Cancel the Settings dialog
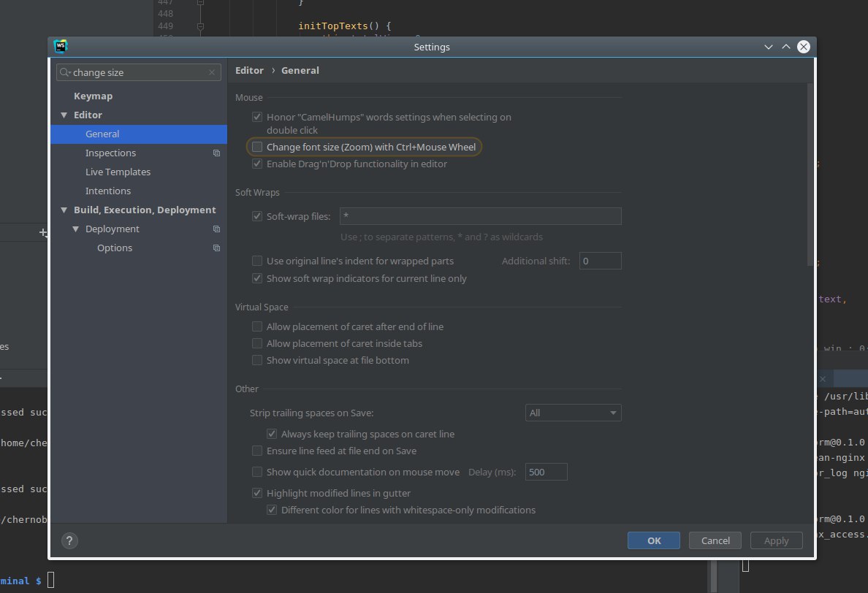 coord(715,540)
